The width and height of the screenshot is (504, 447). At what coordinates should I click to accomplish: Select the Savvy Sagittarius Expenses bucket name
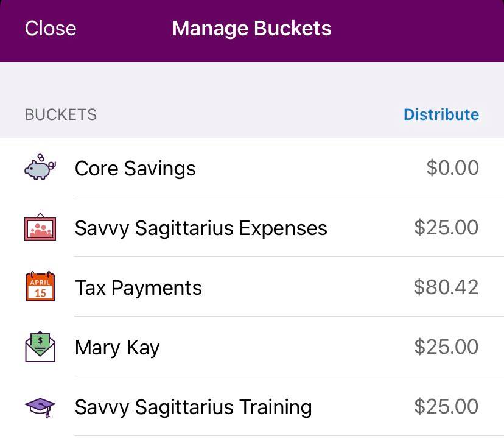(x=201, y=228)
